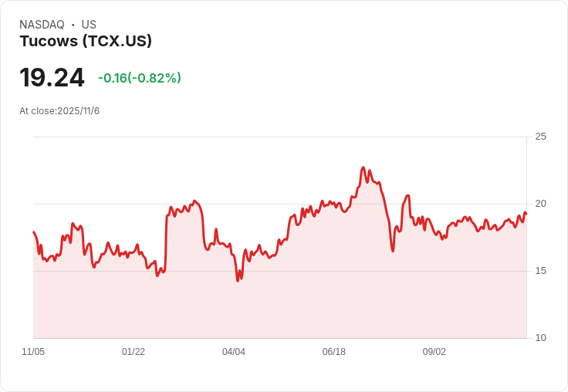568x392 pixels.
Task: Click the 06/18 date label on x-axis
Action: click(x=334, y=351)
